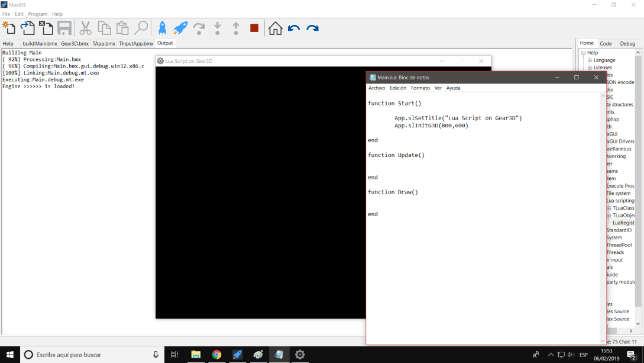The height and width of the screenshot is (363, 644).
Task: Click the New file toolbar icon
Action: (9, 28)
